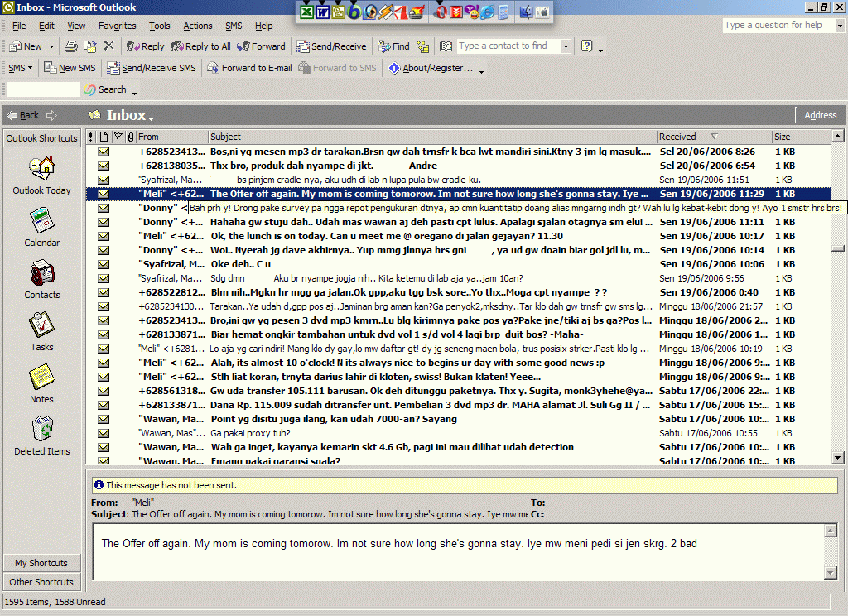Viewport: 848px width, 616px height.
Task: Switch to the My Shortcuts group
Action: tap(41, 563)
